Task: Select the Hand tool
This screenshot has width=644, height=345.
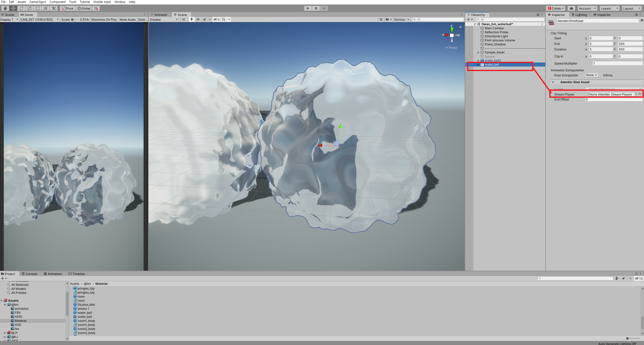Action: click(x=5, y=8)
